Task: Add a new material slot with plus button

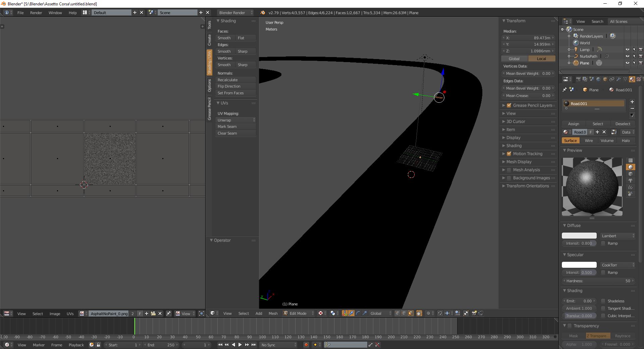Action: [632, 102]
